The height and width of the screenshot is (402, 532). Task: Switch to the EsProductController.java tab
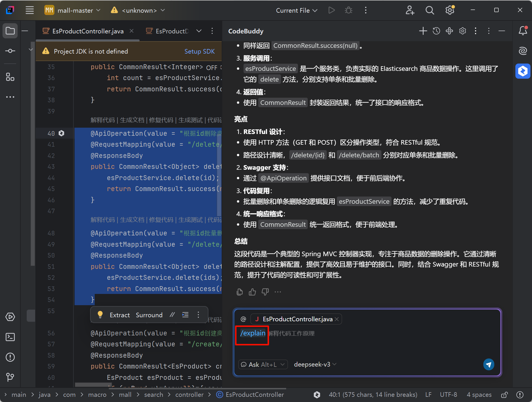click(x=88, y=31)
